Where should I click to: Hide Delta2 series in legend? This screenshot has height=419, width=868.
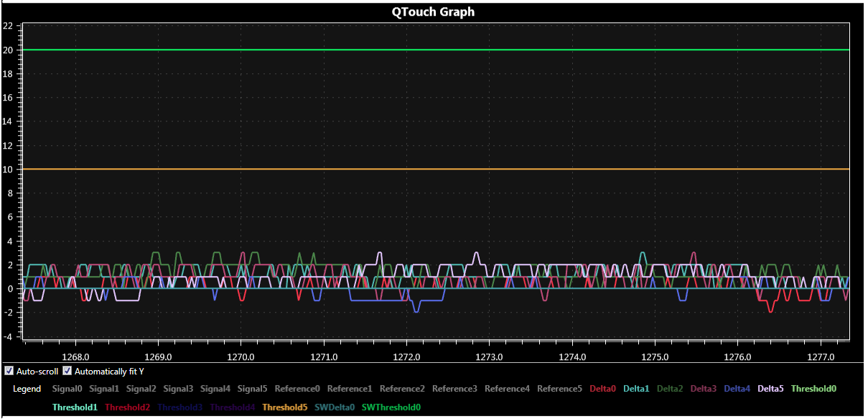click(x=670, y=389)
